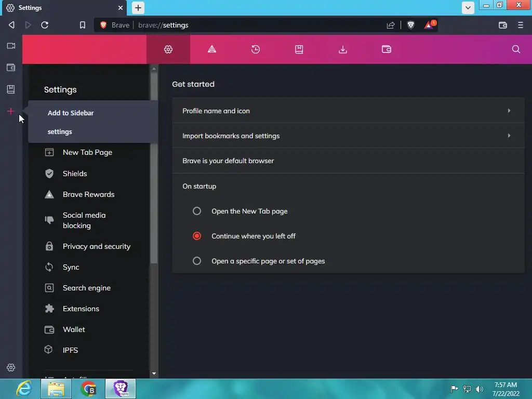
Task: Open the Brave Wallet toolbar icon
Action: pyautogui.click(x=503, y=25)
